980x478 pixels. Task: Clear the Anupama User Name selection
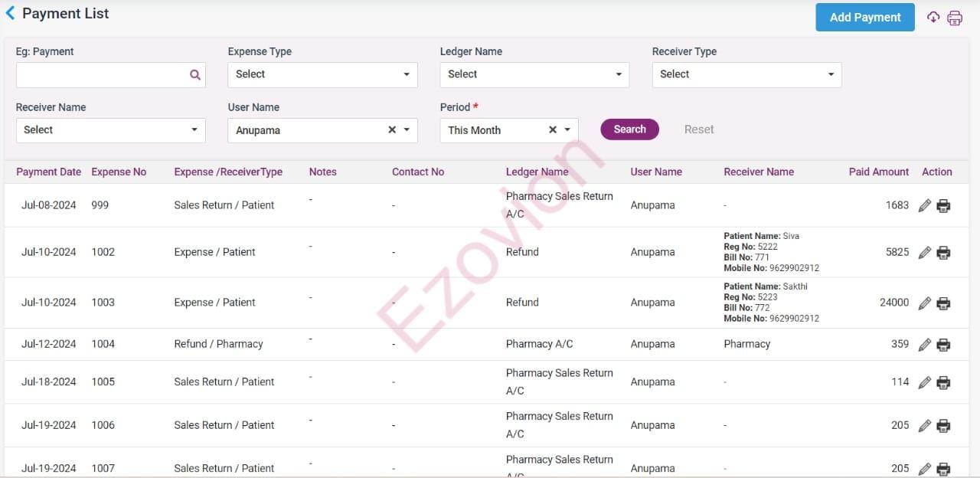[x=392, y=130]
